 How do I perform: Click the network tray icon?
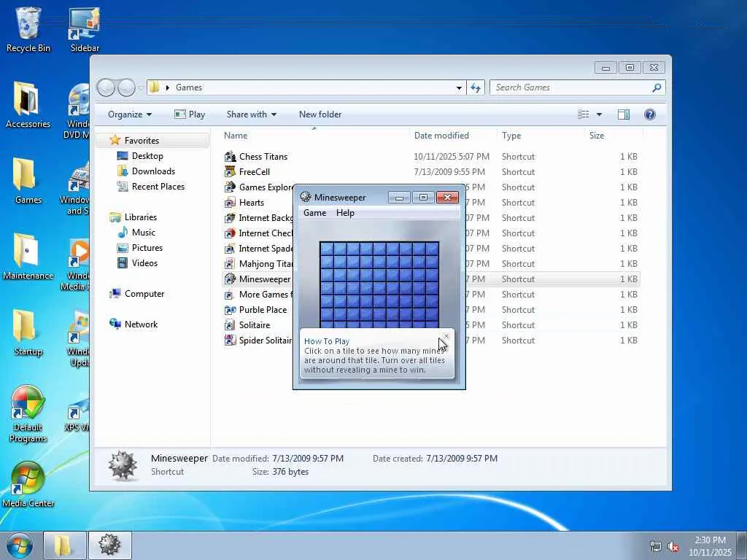click(x=656, y=547)
